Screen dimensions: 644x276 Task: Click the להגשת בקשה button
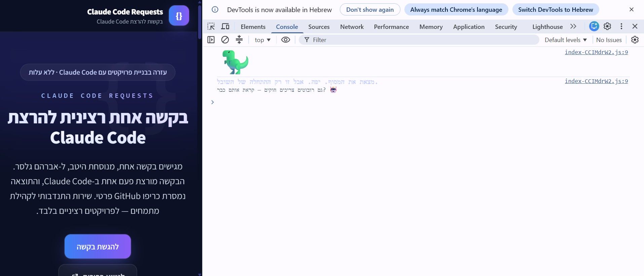tap(98, 246)
